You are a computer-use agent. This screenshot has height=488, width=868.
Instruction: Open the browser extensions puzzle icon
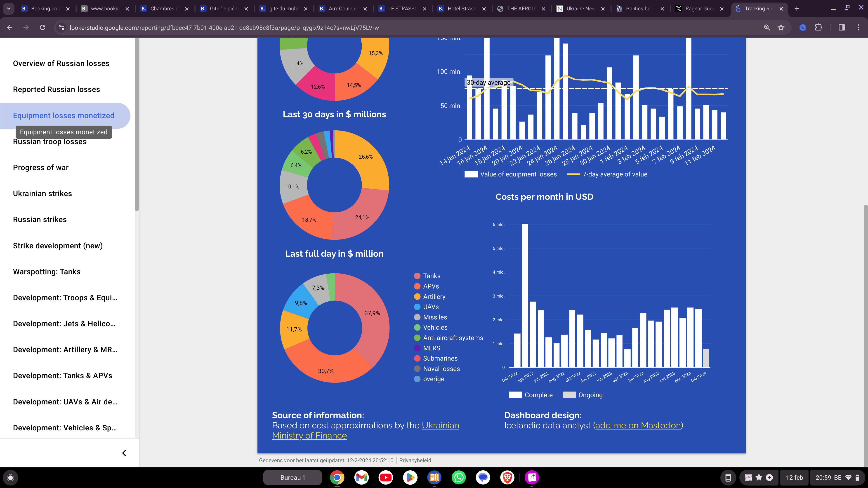point(818,28)
